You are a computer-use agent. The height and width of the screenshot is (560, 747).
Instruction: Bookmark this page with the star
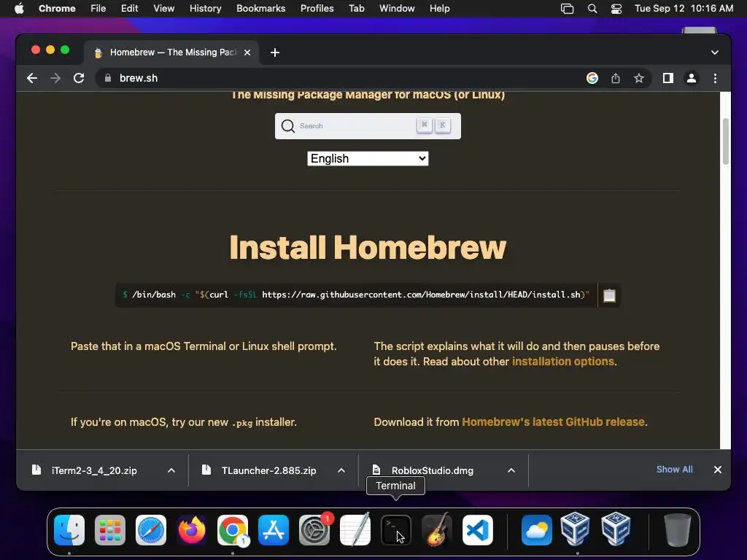639,78
